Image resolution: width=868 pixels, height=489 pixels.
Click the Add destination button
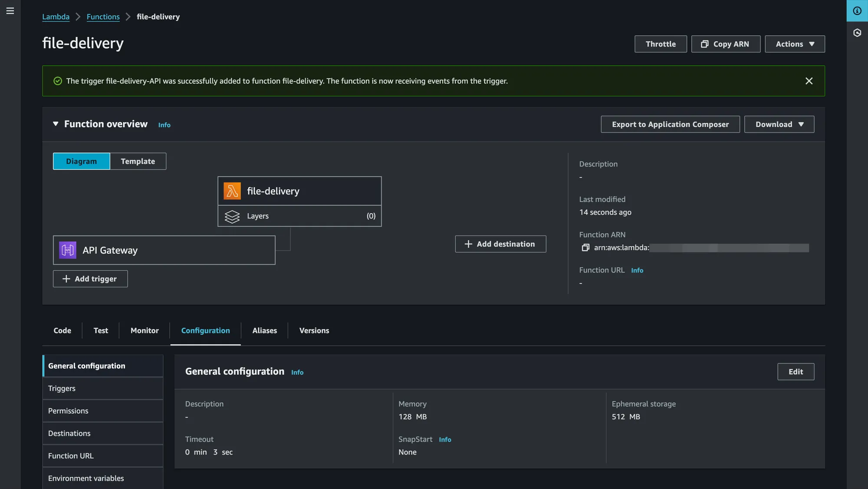click(500, 244)
